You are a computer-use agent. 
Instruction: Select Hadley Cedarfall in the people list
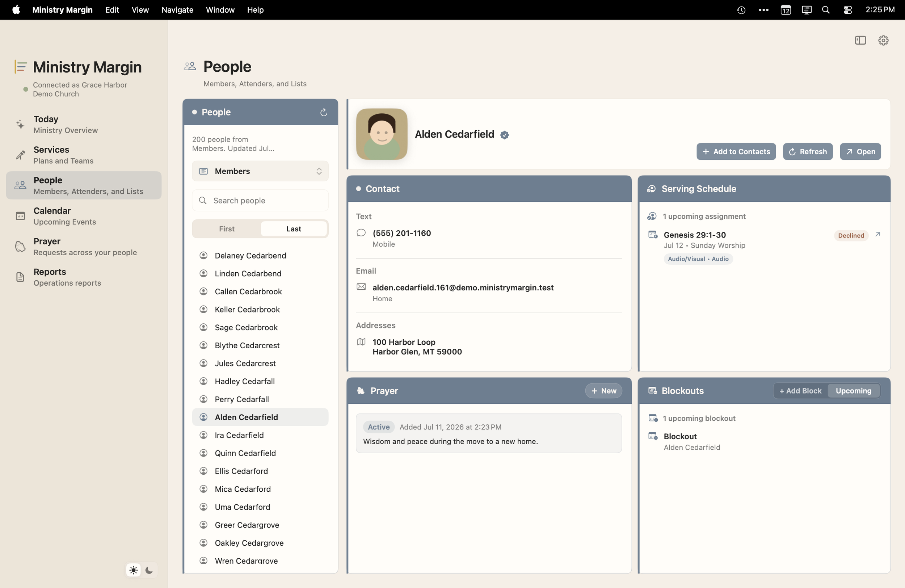tap(260, 381)
